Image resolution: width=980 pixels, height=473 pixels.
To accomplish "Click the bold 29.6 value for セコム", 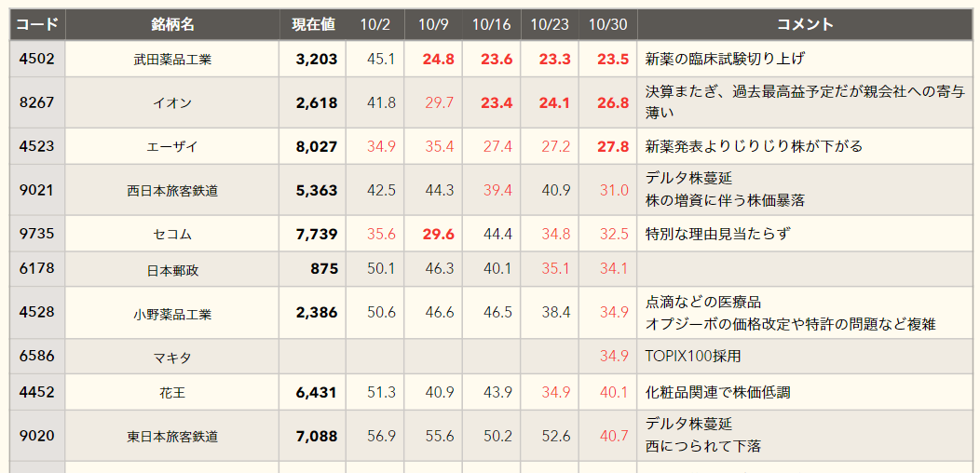I will click(x=438, y=235).
